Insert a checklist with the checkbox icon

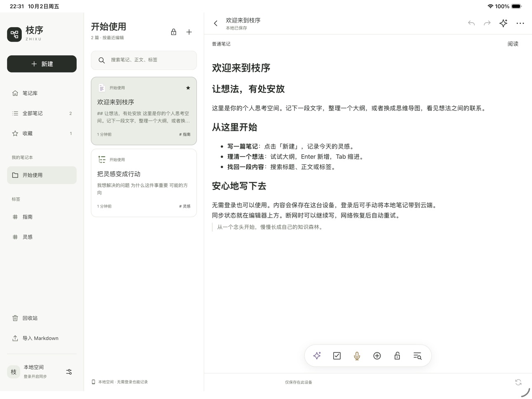337,356
